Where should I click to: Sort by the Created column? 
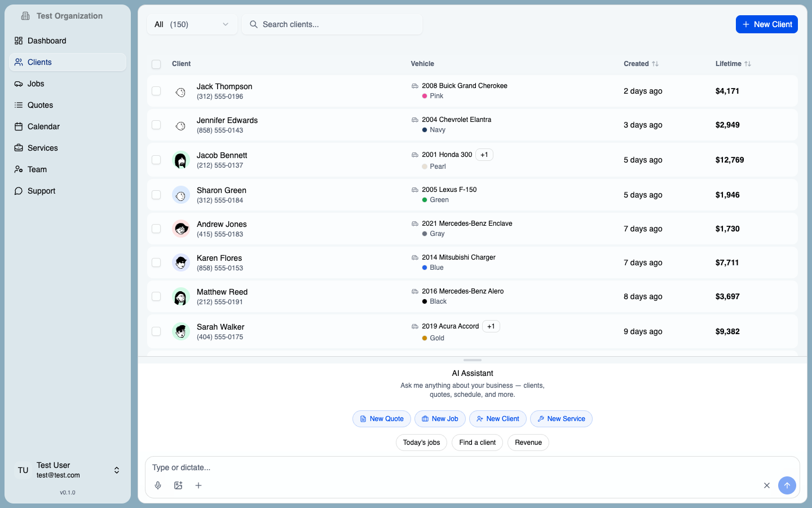pos(641,64)
